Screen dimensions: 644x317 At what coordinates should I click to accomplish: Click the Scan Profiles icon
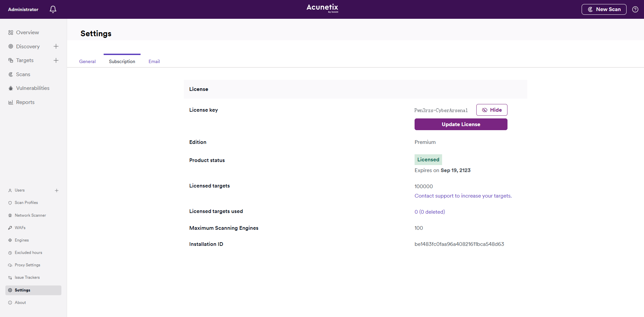pos(10,203)
